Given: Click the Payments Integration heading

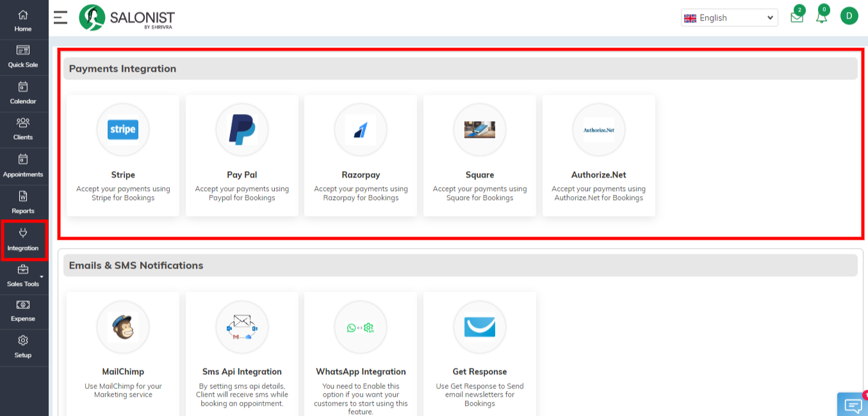Looking at the screenshot, I should tap(122, 69).
